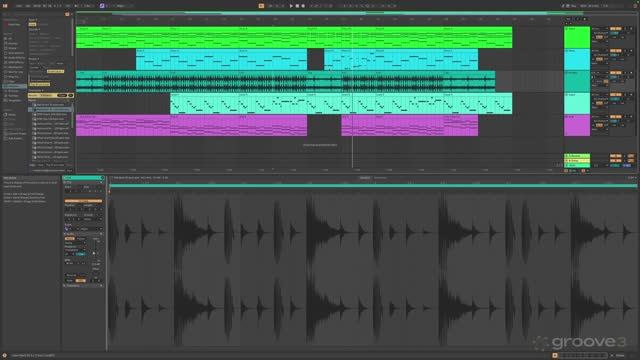Toggle the orange Warp button in Clip View
The image size is (640, 360).
(x=71, y=238)
